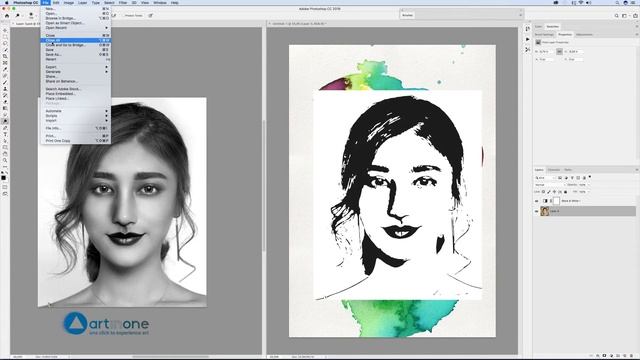
Task: Select the Crop tool
Action: pos(5,56)
